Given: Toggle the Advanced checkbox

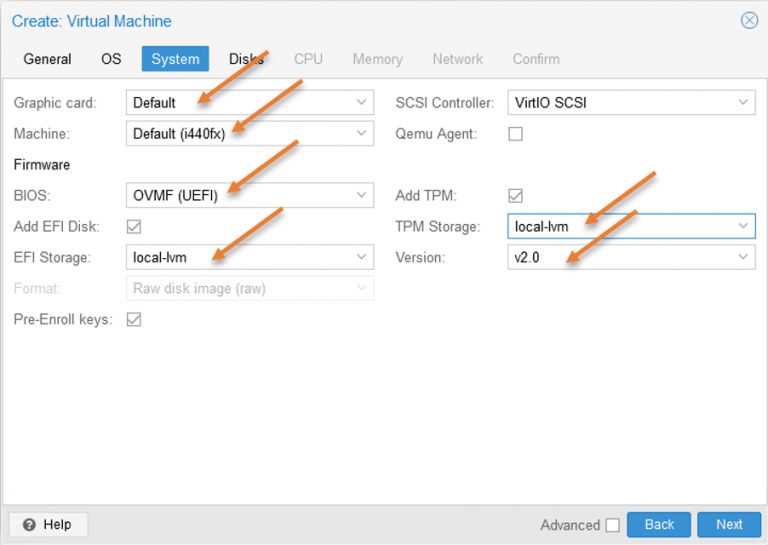Looking at the screenshot, I should pyautogui.click(x=612, y=525).
